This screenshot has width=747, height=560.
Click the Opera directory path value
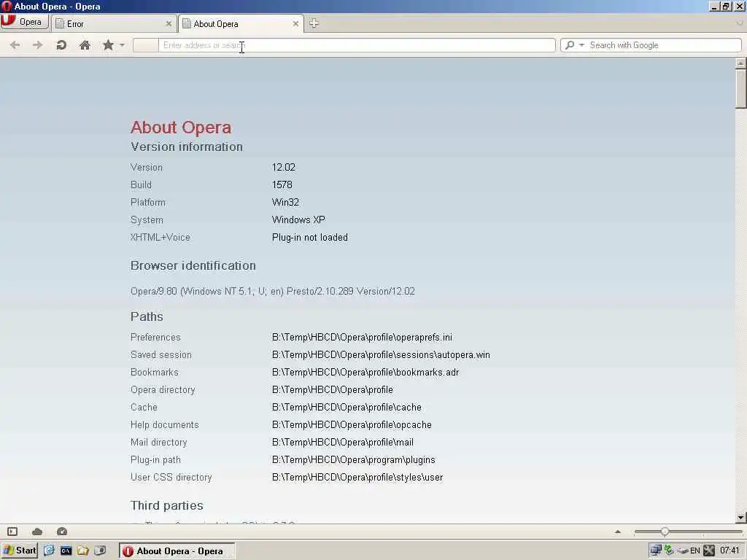pos(332,389)
